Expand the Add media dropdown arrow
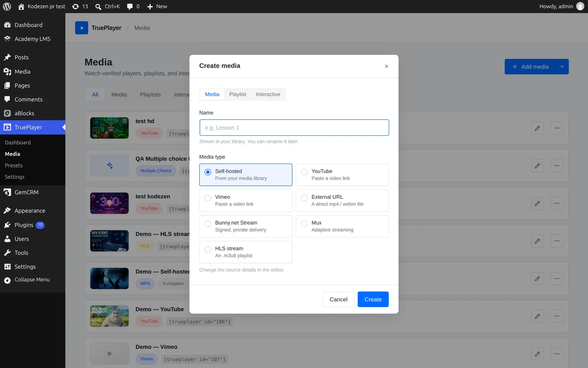The image size is (588, 368). tap(562, 67)
